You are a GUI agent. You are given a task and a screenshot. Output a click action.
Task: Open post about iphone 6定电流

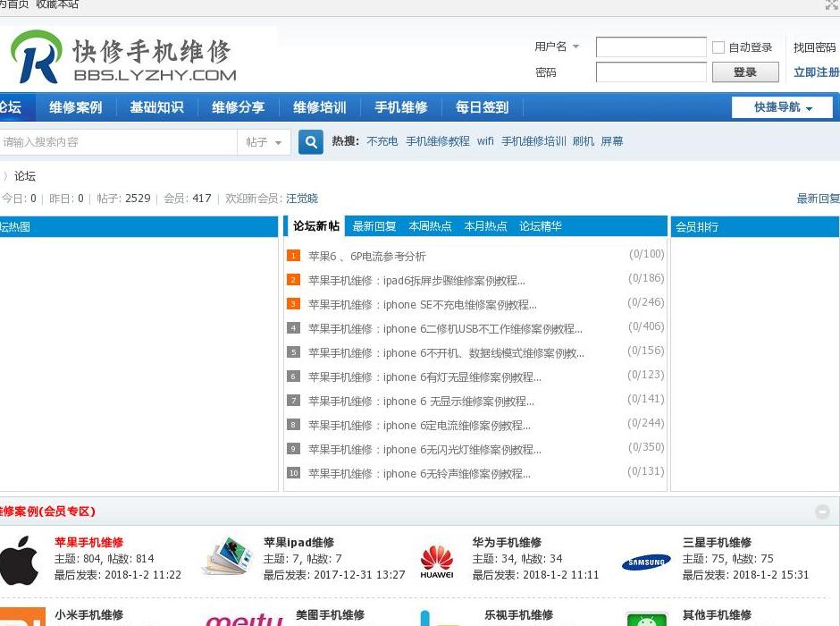pyautogui.click(x=419, y=425)
